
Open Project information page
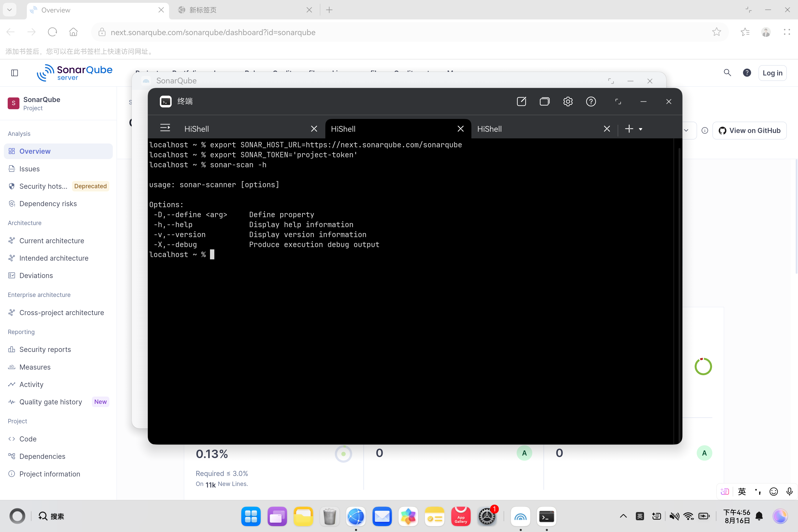pyautogui.click(x=58, y=474)
